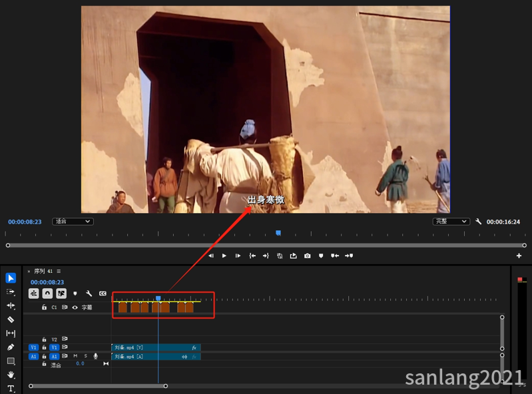Select the Rectangle tool
Viewport: 532px width, 394px height.
pos(11,361)
